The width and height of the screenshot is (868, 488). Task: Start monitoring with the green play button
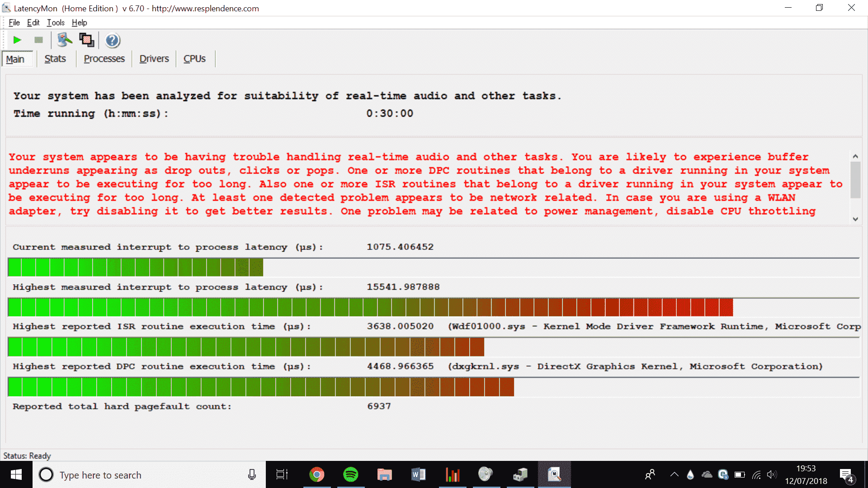[17, 40]
